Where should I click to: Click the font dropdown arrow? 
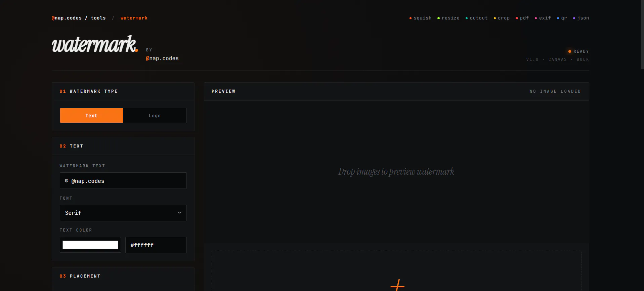point(179,213)
